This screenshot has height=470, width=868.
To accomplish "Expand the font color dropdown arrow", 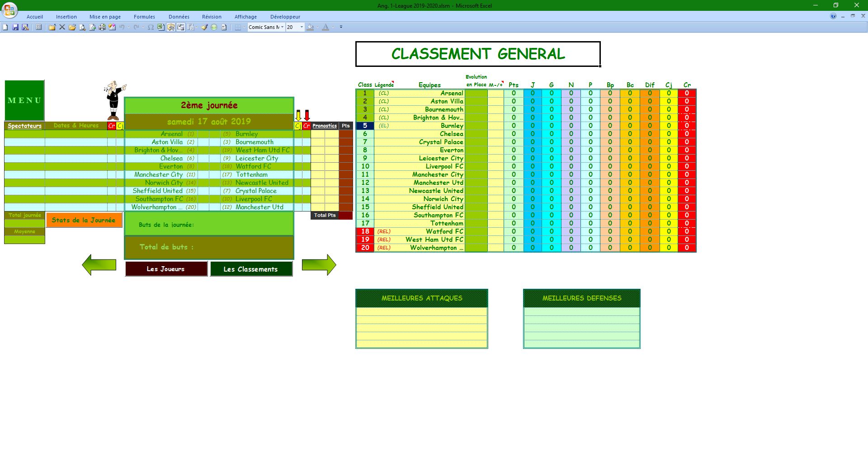I will [x=333, y=27].
